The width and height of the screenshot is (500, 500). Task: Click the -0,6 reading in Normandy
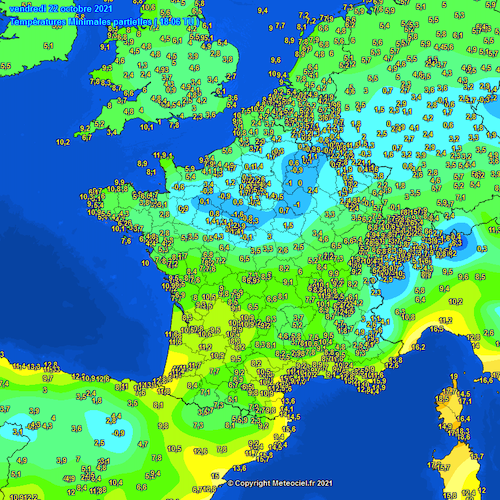(178, 187)
